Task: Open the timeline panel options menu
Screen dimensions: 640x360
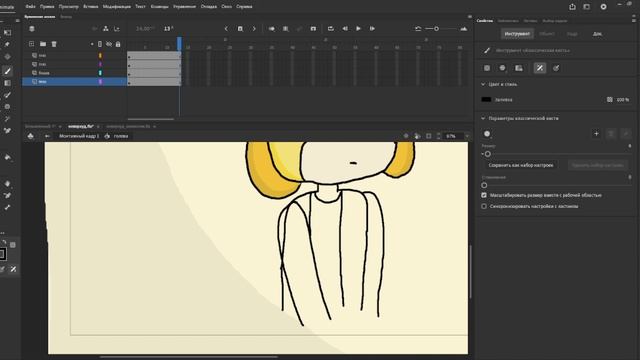Action: tap(470, 17)
